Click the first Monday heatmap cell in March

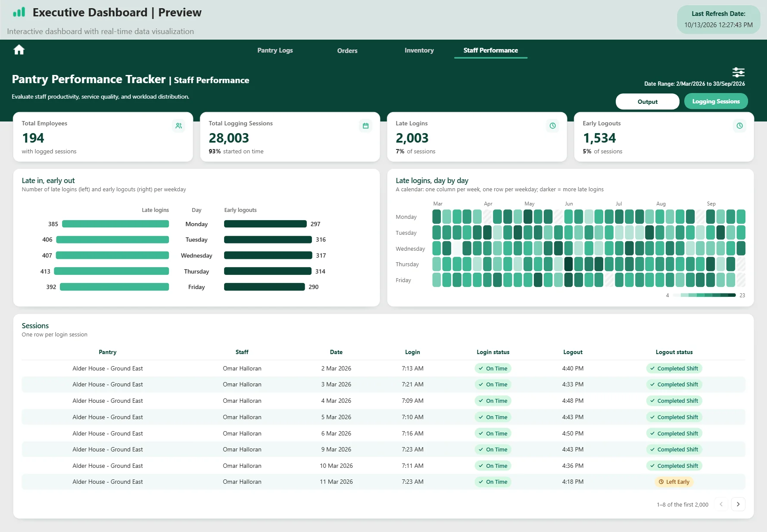coord(437,216)
